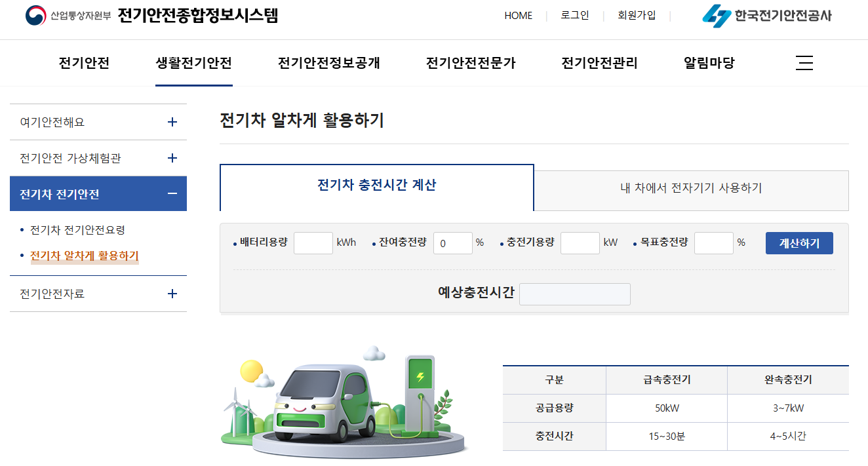868x466 pixels.
Task: Click the 목표충전량 input field
Action: [714, 243]
